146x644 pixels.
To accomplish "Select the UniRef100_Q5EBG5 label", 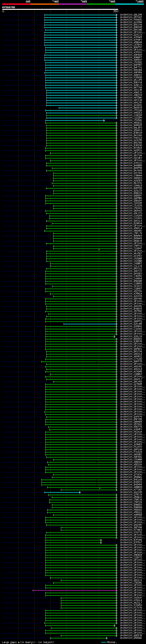I will coord(131,555).
